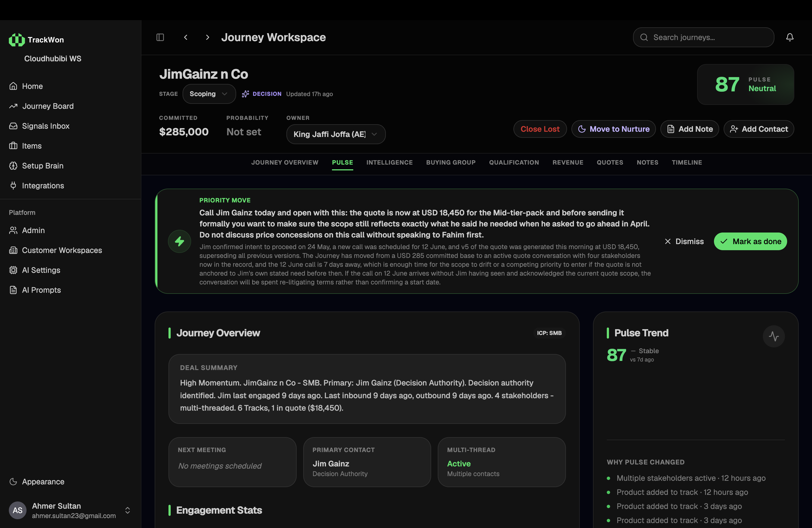The height and width of the screenshot is (528, 812).
Task: Click the 87 Pulse Neutral score card
Action: [745, 84]
